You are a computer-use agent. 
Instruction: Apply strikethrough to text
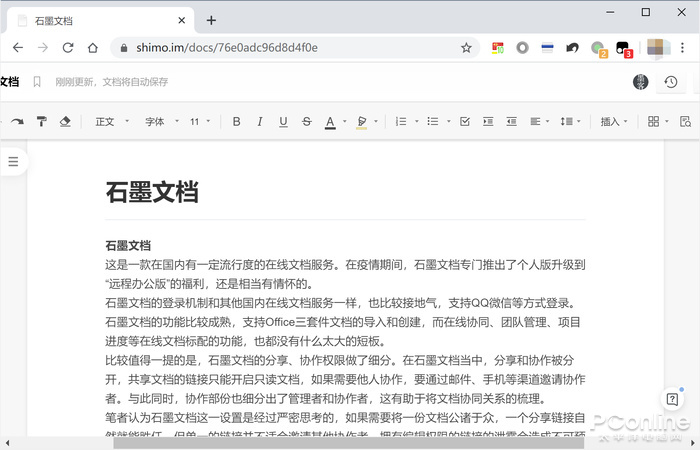pos(305,121)
